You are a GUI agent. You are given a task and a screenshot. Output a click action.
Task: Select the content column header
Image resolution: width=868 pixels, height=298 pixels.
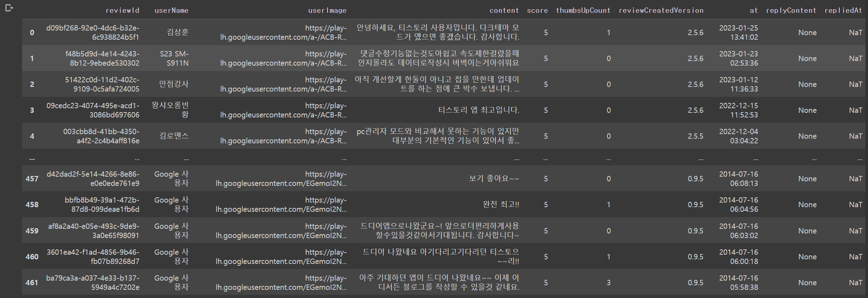pyautogui.click(x=504, y=10)
